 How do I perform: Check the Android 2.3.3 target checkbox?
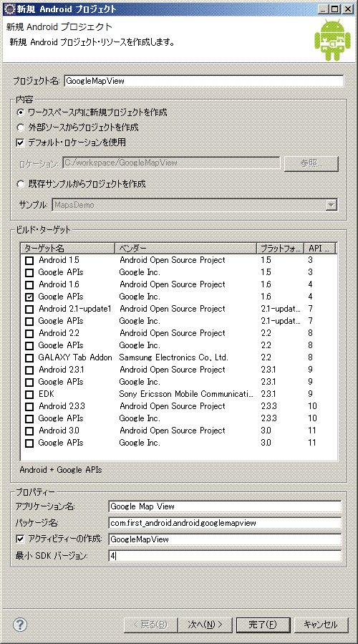[x=29, y=406]
